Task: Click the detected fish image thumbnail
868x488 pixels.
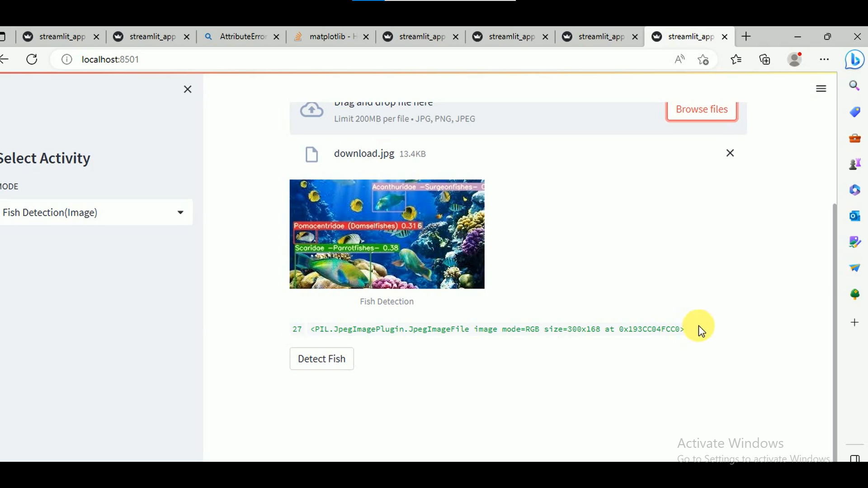Action: (x=387, y=234)
